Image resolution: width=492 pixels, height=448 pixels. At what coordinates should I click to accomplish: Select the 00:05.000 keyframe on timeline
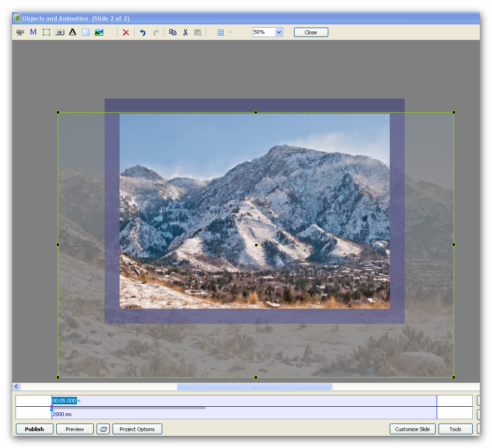click(x=64, y=401)
